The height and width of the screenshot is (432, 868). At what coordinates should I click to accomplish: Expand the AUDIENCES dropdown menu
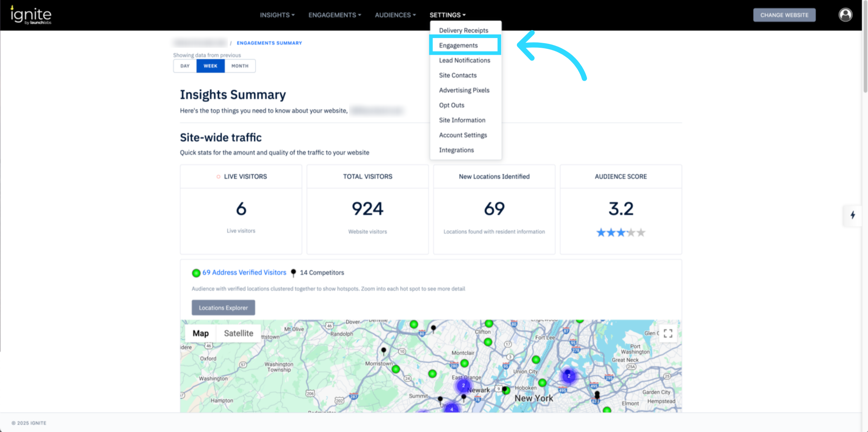coord(395,15)
